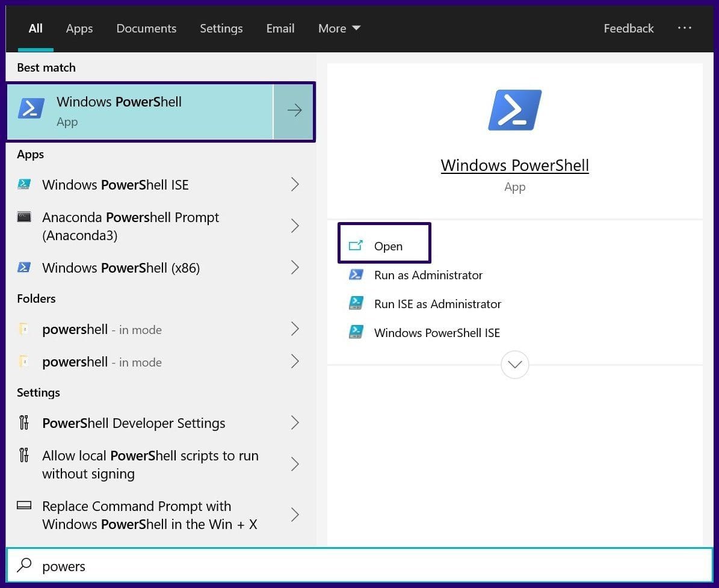
Task: Click the first powershell folder icon
Action: tap(23, 329)
